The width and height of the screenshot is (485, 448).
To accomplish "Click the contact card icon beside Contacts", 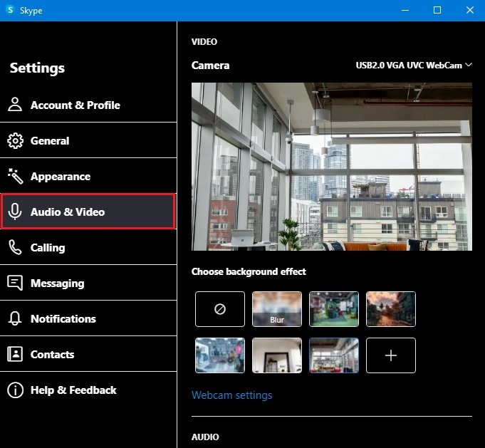I will click(15, 354).
